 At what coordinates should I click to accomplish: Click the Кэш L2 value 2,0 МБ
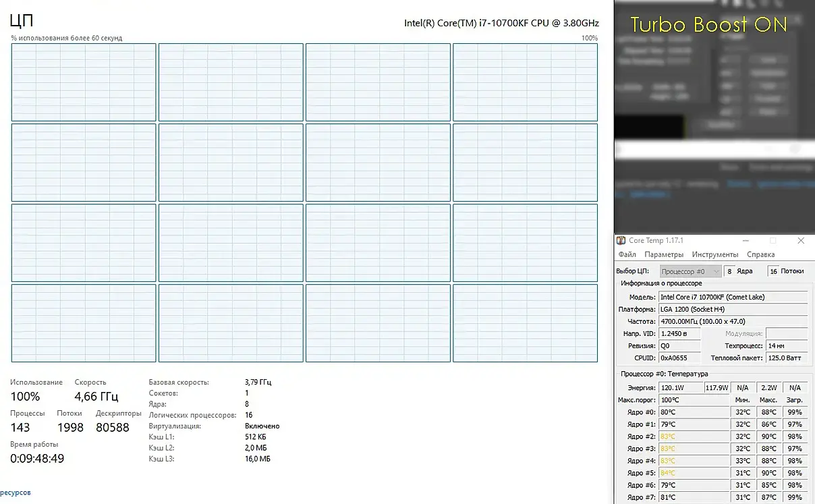tap(256, 447)
